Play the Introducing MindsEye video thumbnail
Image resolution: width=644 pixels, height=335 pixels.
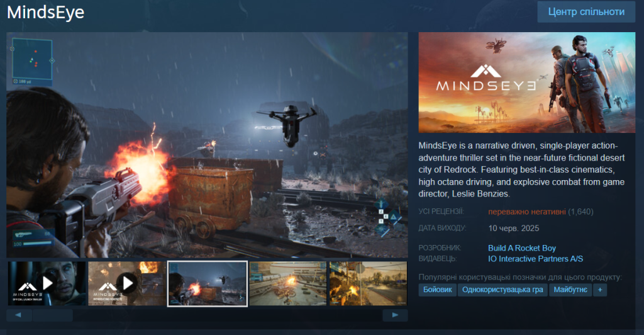(127, 283)
